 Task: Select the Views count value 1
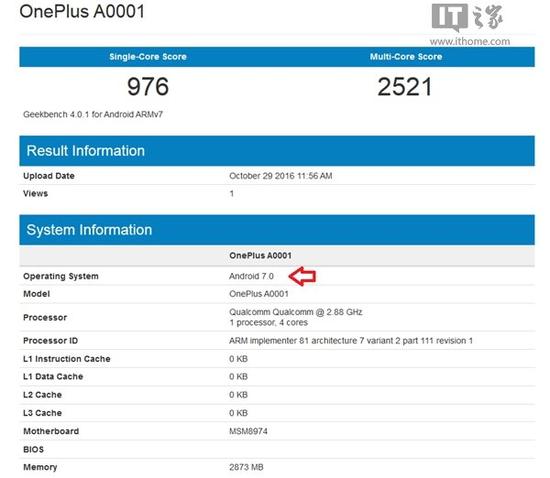(x=232, y=193)
